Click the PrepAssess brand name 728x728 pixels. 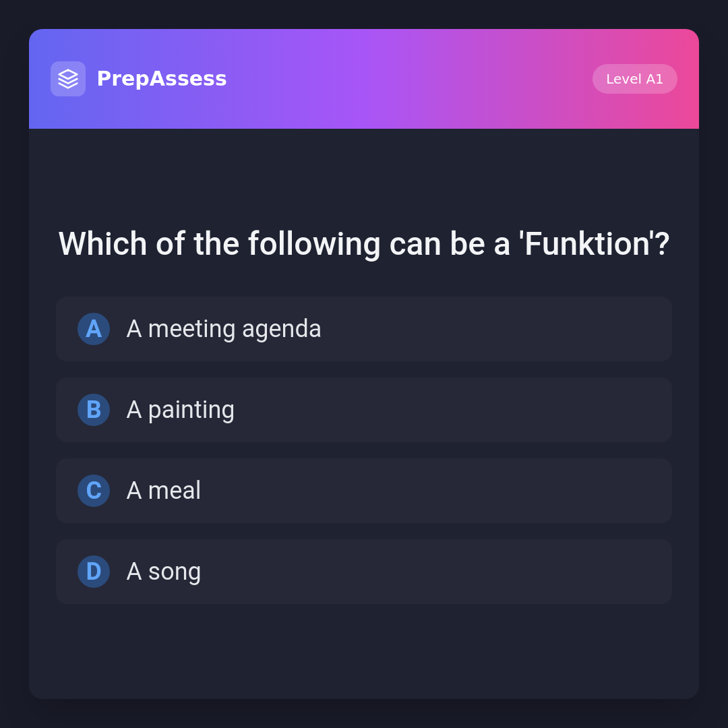(x=162, y=79)
